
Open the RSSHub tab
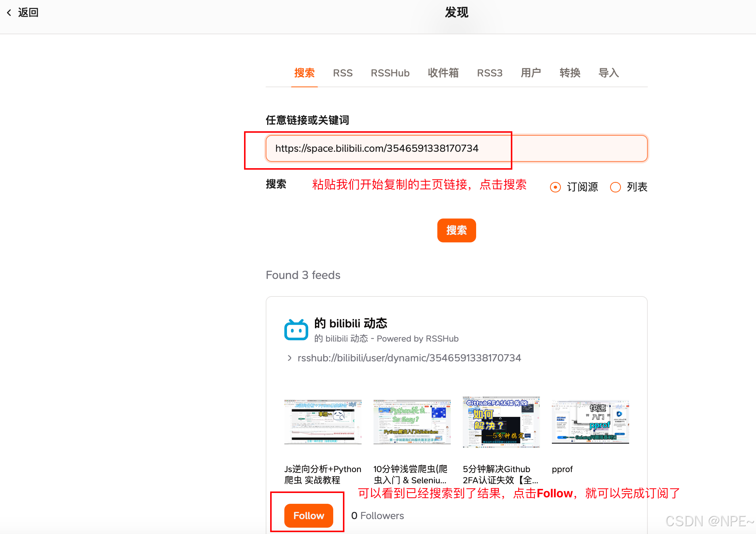(390, 73)
